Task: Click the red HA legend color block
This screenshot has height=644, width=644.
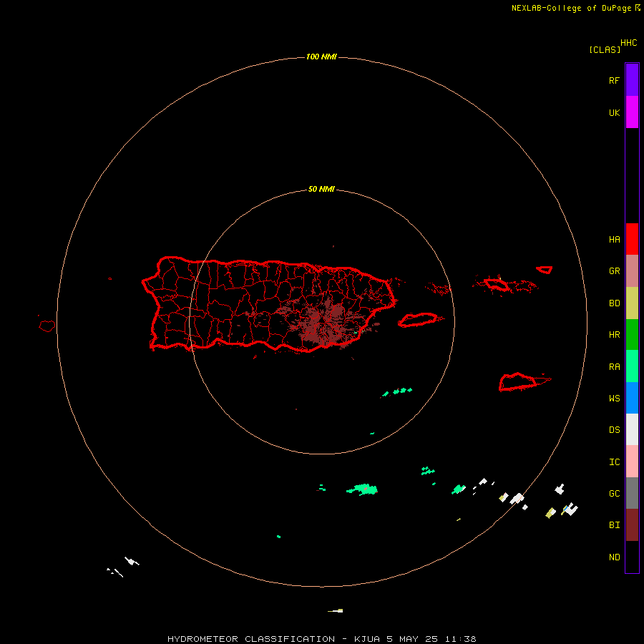Action: 632,239
